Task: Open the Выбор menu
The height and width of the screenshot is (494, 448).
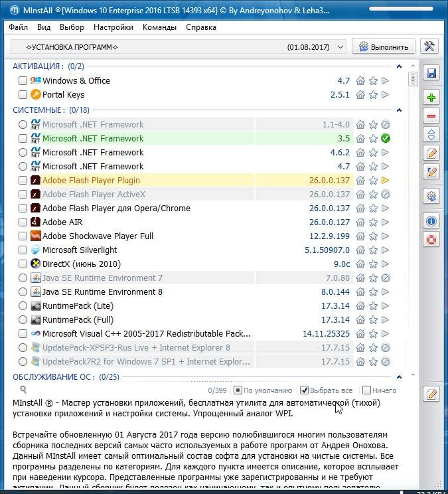Action: pos(72,27)
